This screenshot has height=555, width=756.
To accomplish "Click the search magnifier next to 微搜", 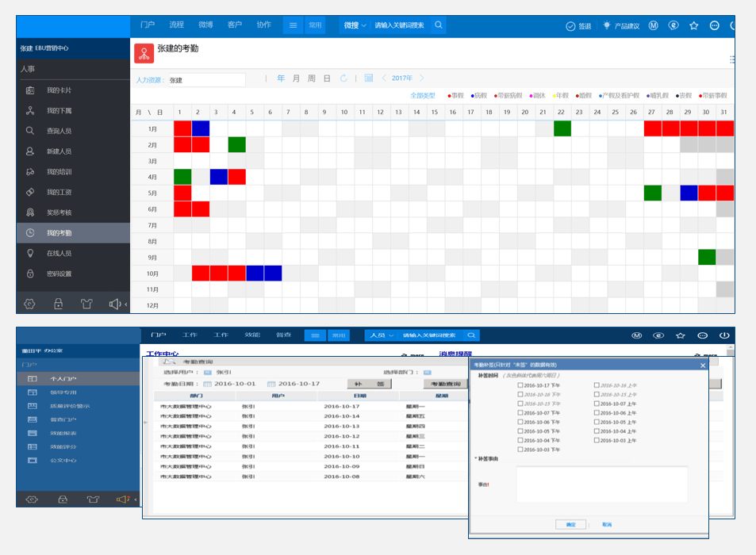I will 438,25.
